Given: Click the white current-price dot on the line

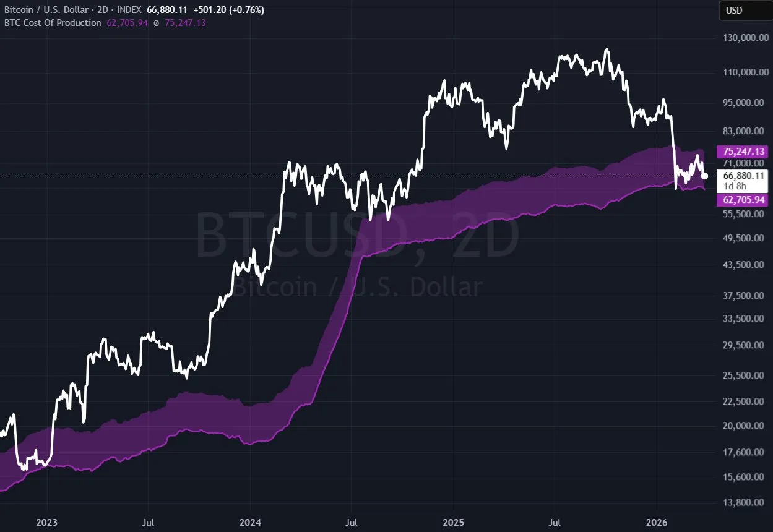Looking at the screenshot, I should (704, 176).
